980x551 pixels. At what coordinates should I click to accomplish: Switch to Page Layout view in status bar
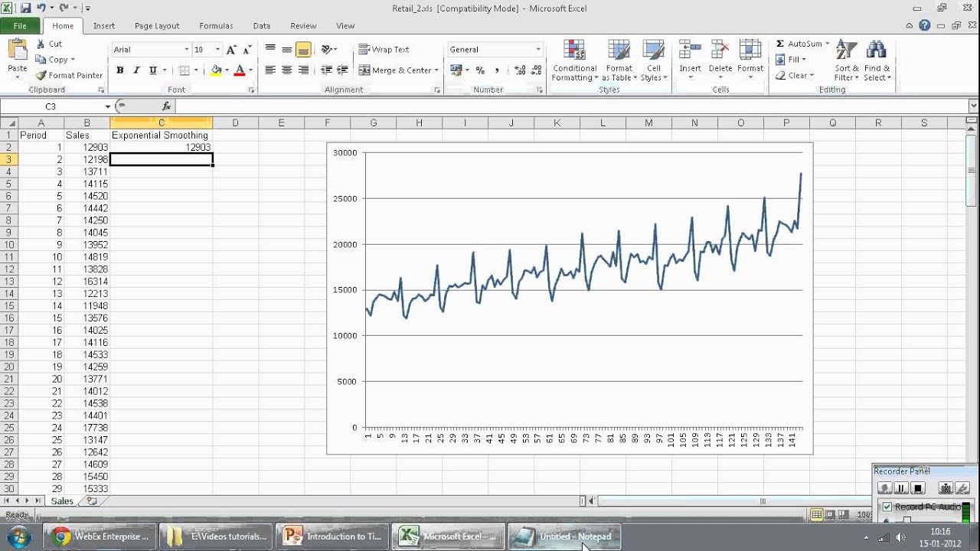831,515
